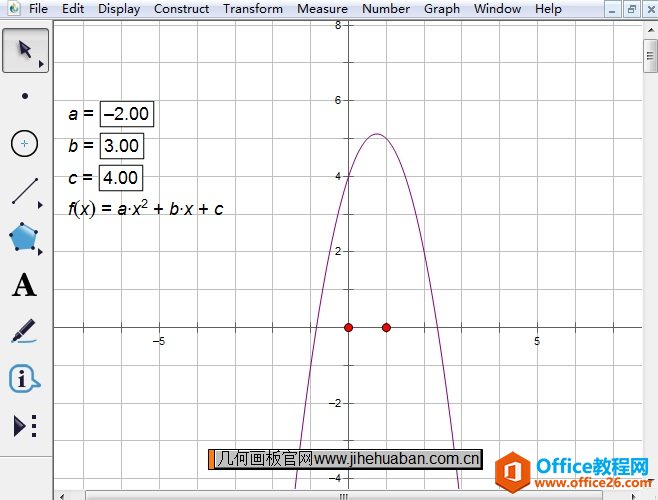Click the x-axis label 5
The image size is (658, 500).
[537, 341]
